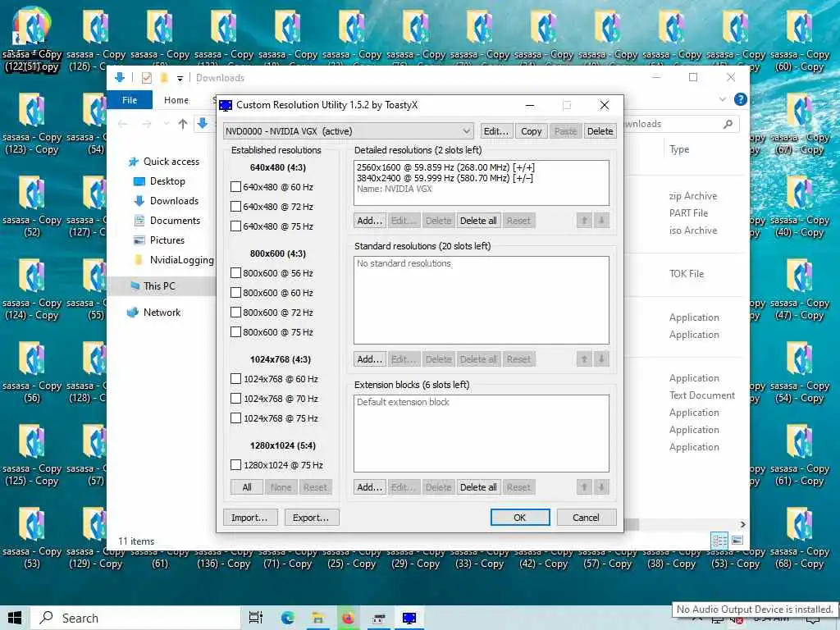Enable 1024x768 @ 70 Hz resolution
The width and height of the screenshot is (840, 630).
tap(235, 399)
